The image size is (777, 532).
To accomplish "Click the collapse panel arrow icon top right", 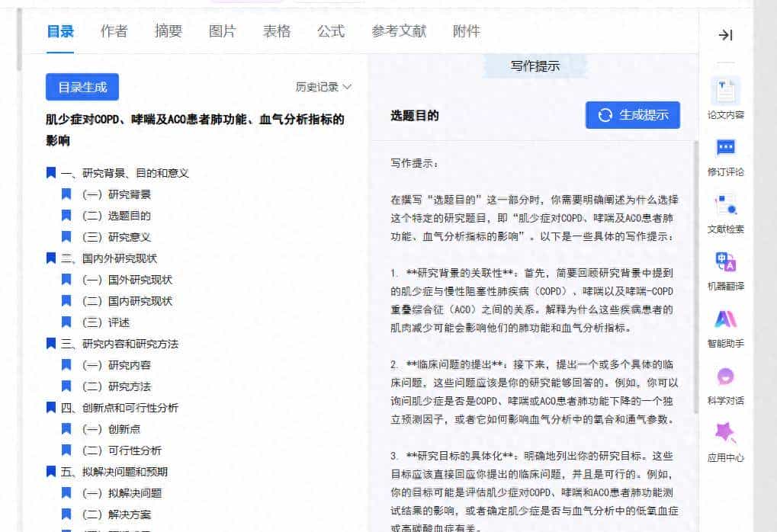I will pos(725,35).
